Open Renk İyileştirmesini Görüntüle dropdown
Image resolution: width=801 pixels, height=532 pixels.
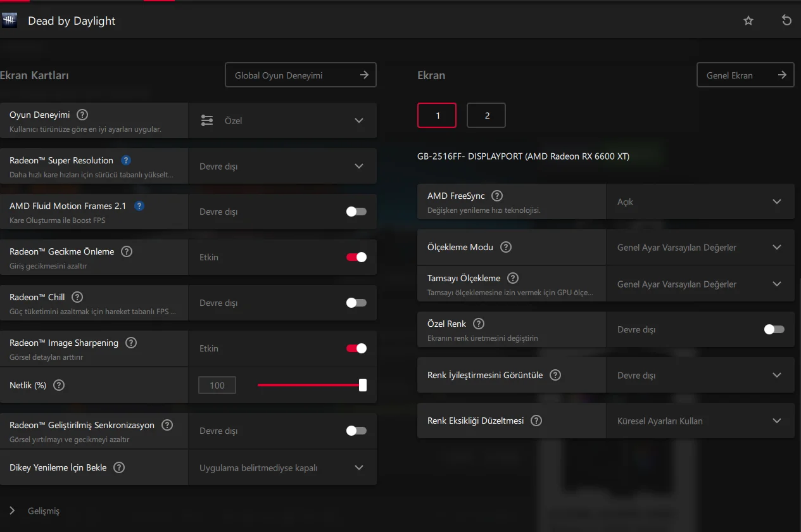tap(700, 376)
